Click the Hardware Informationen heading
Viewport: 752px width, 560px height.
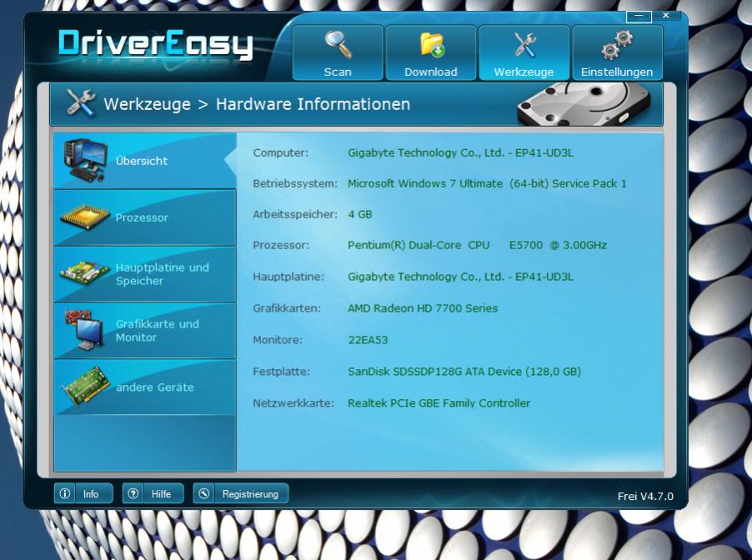tap(313, 104)
